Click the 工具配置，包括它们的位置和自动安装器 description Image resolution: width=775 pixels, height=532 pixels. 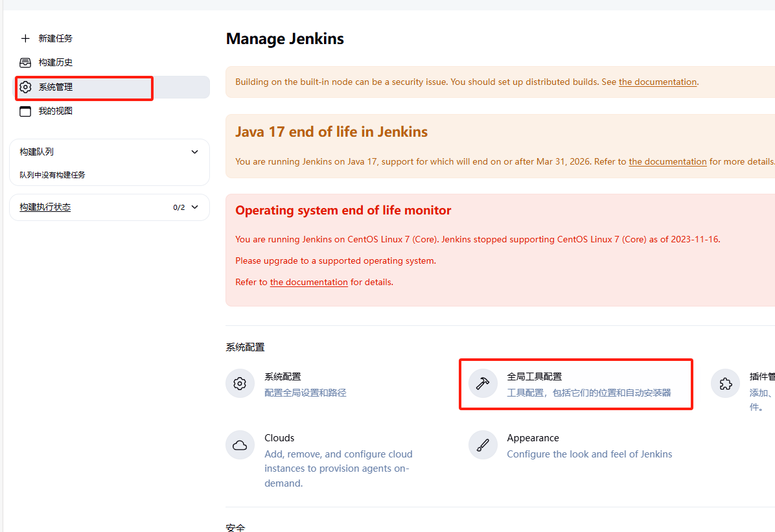(588, 393)
